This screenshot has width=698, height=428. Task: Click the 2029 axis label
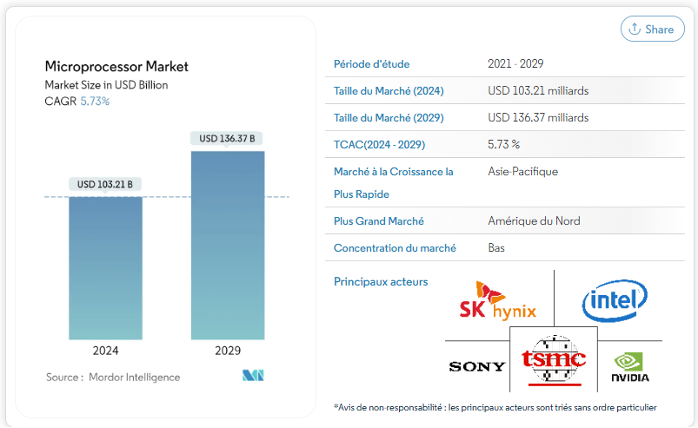coord(228,351)
